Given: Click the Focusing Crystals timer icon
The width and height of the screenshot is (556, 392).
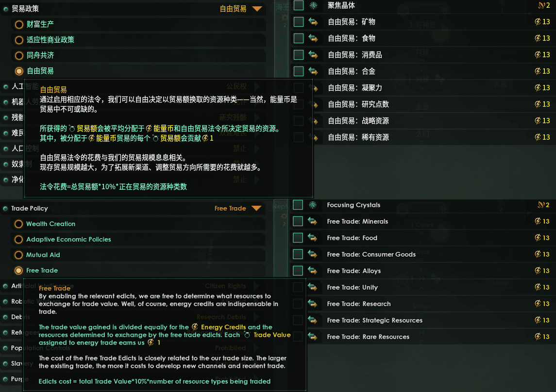Looking at the screenshot, I should click(x=312, y=205).
